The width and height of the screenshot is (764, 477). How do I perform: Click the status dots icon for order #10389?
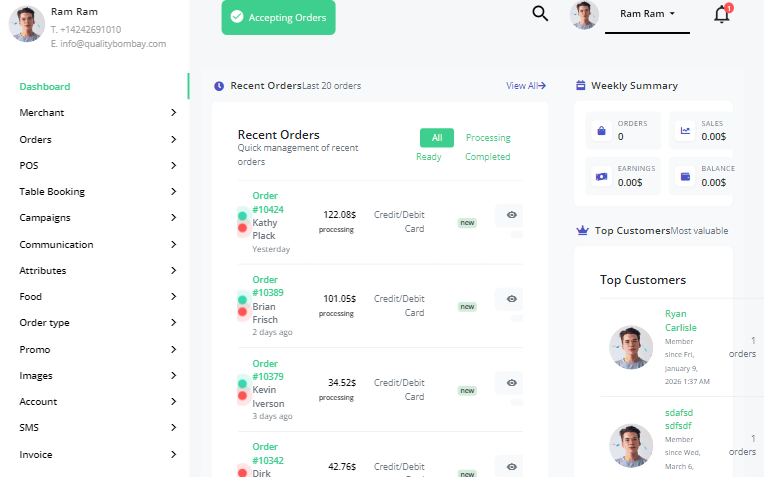(242, 305)
